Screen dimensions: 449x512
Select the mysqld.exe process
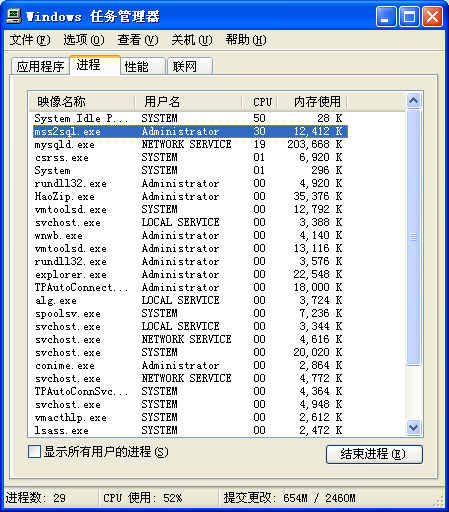pyautogui.click(x=190, y=144)
